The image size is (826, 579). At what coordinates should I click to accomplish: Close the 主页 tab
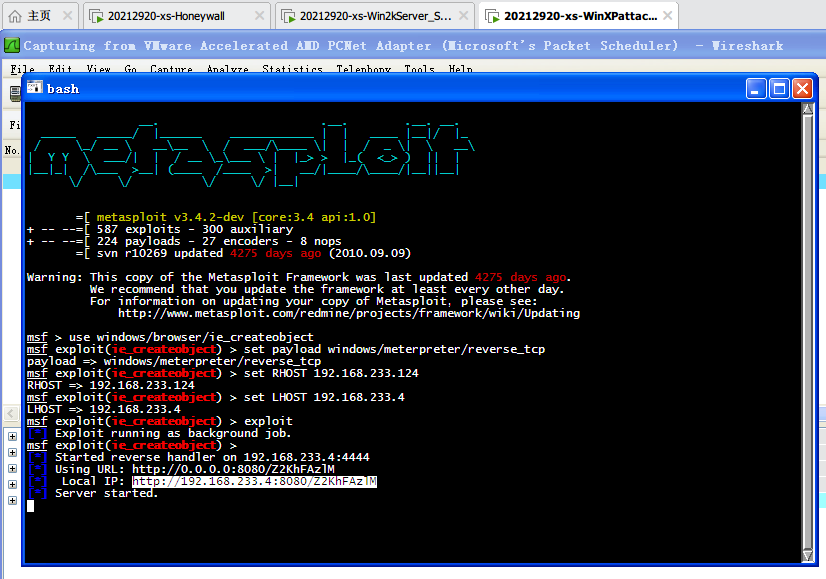coord(67,16)
